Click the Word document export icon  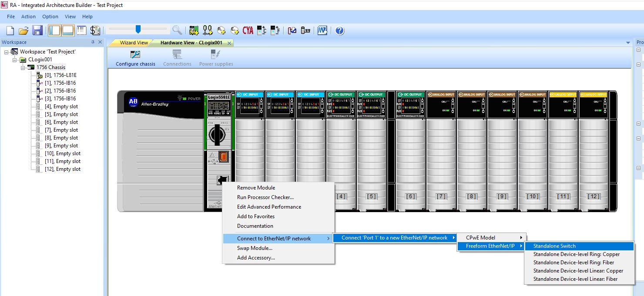(322, 30)
